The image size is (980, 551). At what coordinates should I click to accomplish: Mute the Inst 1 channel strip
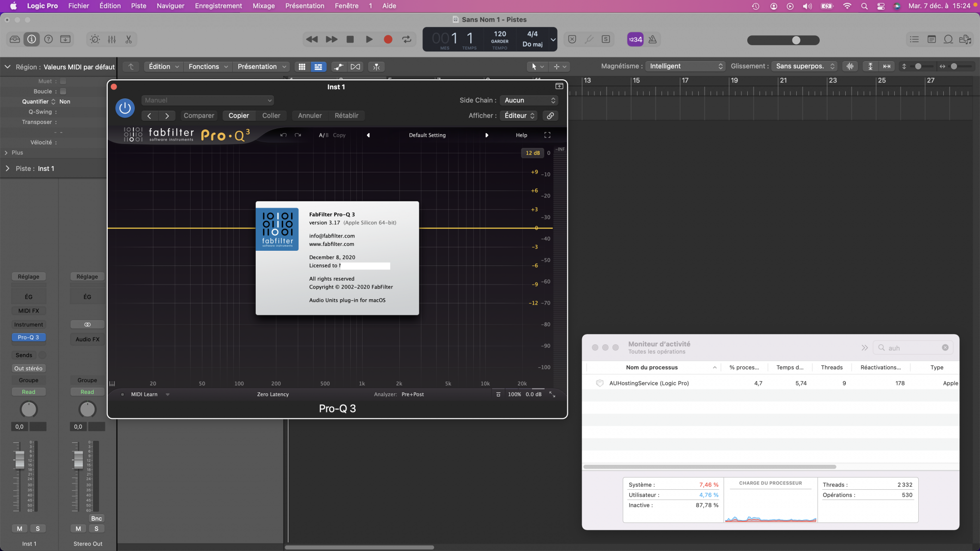[20, 528]
